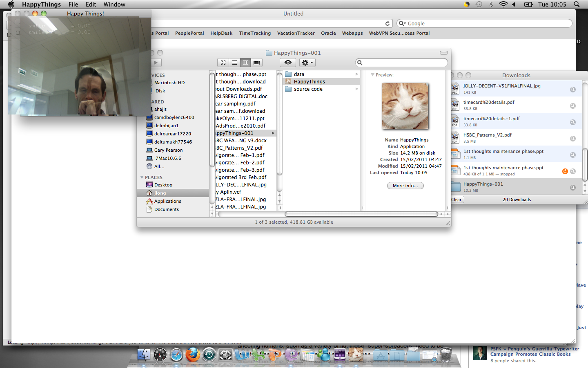Collapse the Preview disclosure triangle
588x368 pixels.
tap(372, 75)
